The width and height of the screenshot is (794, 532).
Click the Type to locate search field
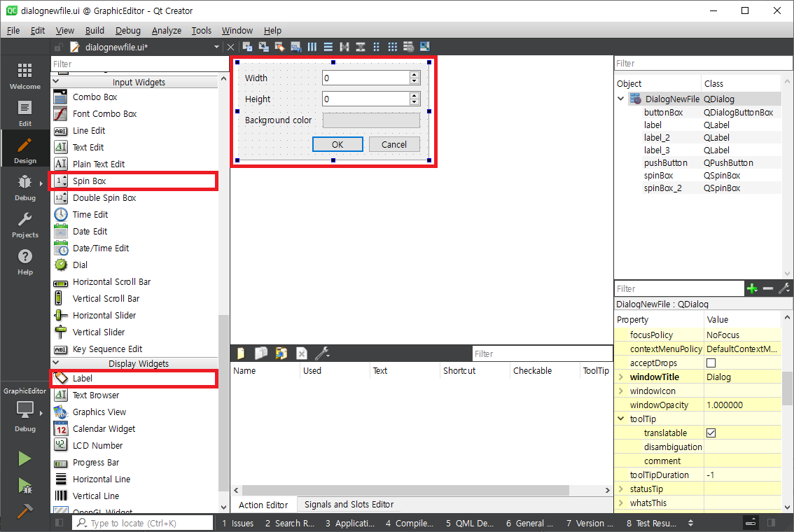[144, 523]
